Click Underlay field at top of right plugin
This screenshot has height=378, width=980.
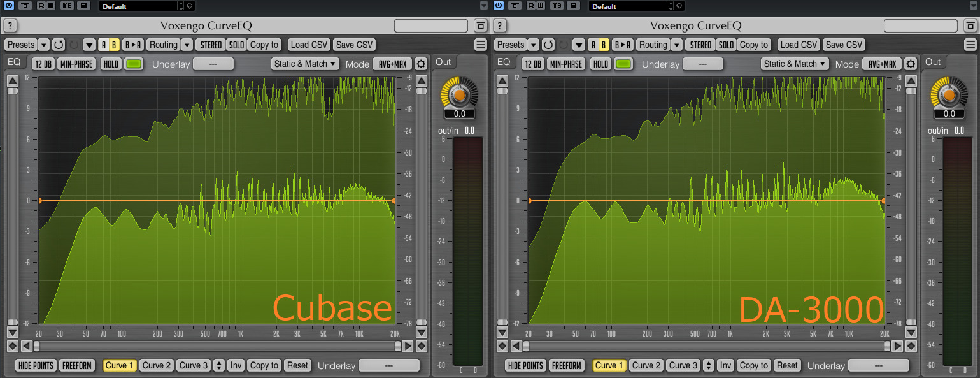[703, 64]
